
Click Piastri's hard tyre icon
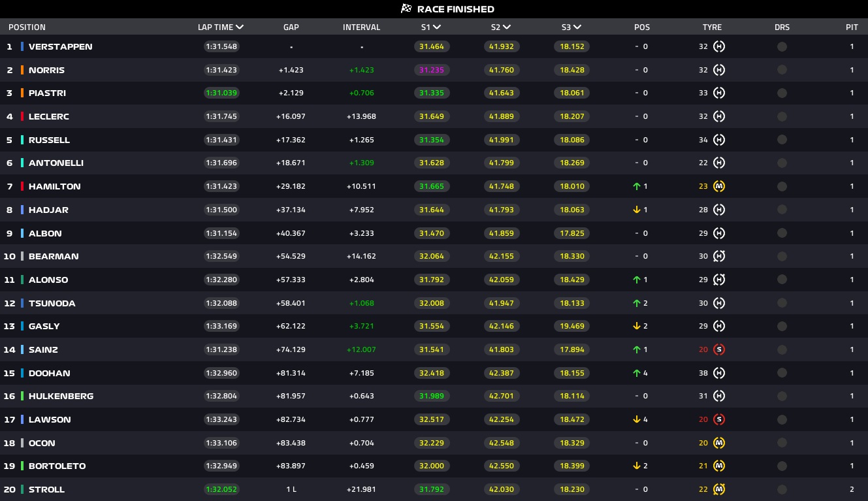tap(719, 93)
